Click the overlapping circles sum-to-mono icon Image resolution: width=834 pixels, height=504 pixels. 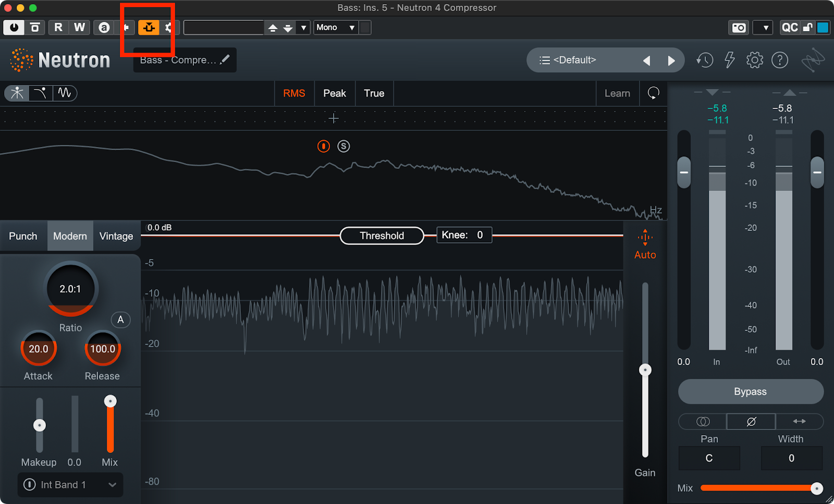pos(703,421)
